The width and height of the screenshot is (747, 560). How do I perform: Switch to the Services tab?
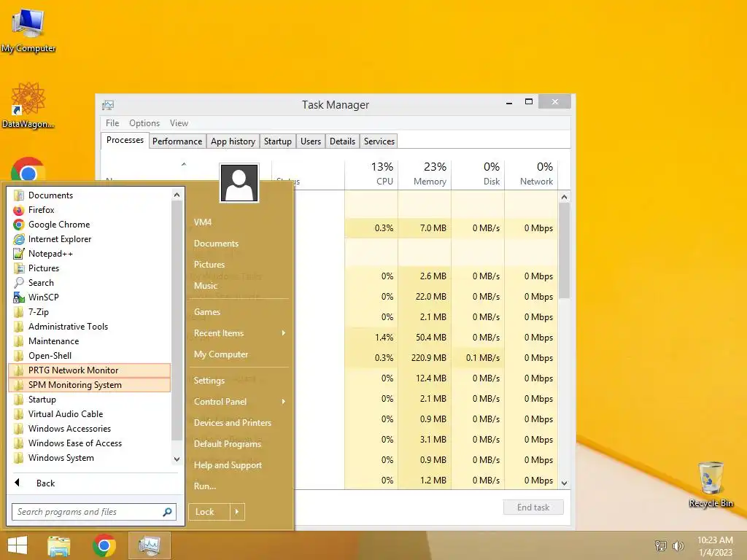pos(379,141)
